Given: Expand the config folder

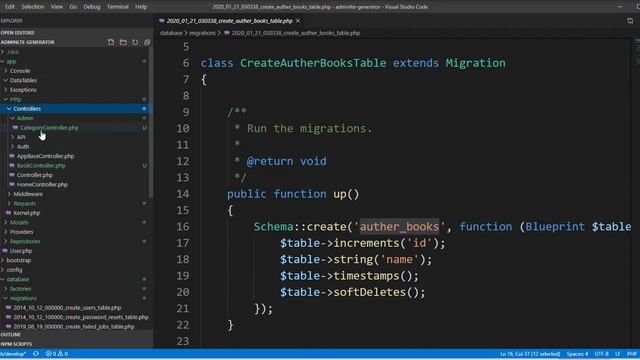Looking at the screenshot, I should [x=2, y=270].
